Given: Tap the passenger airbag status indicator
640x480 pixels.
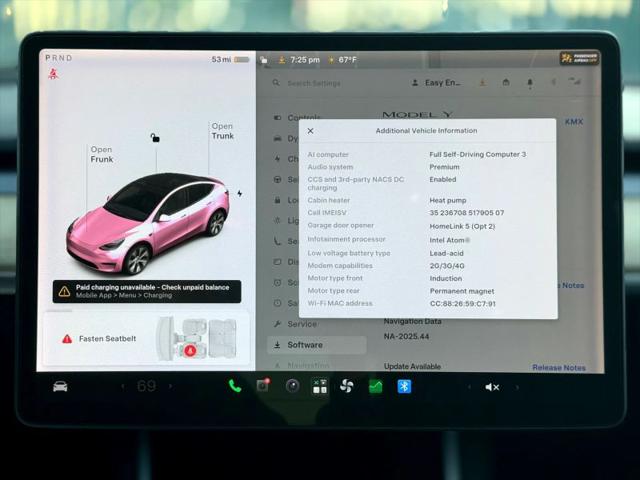Looking at the screenshot, I should tap(579, 58).
